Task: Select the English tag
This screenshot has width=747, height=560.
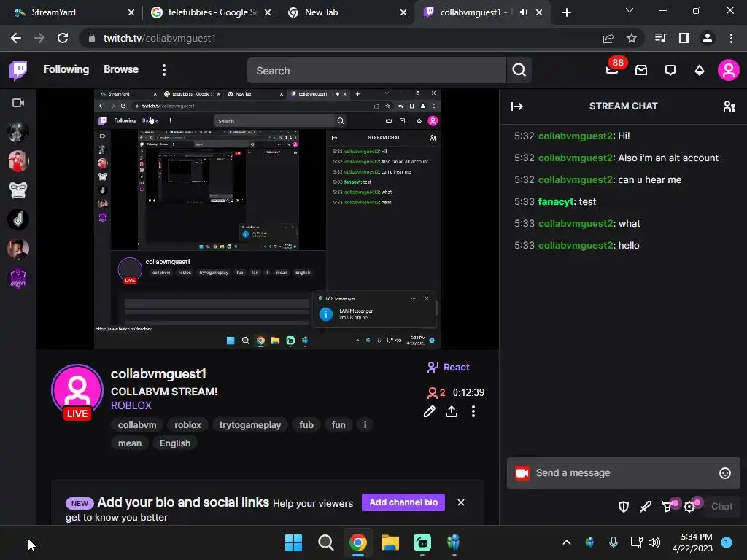Action: point(175,443)
